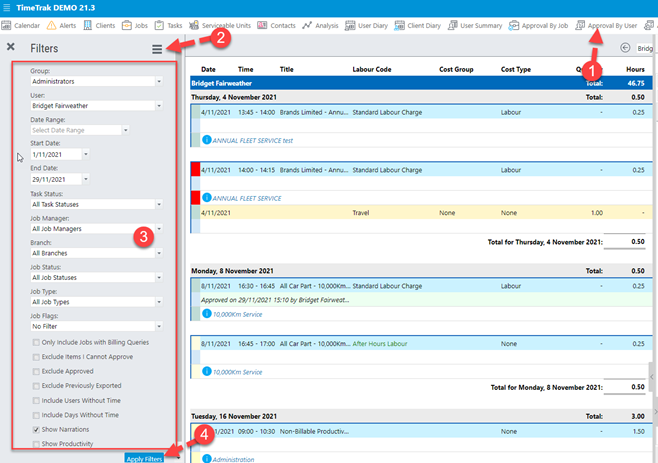The height and width of the screenshot is (463, 658).
Task: Click the 'Approved on 29/11/2021 15:10' note
Action: click(x=275, y=300)
